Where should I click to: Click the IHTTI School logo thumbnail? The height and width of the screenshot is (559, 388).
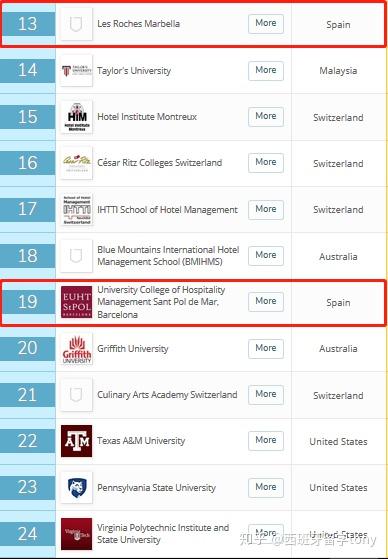click(x=76, y=210)
